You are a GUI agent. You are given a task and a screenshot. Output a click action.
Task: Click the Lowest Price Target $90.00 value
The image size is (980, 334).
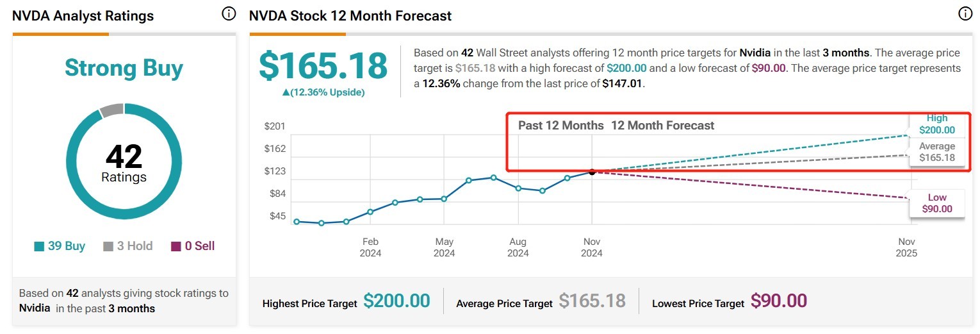click(779, 301)
